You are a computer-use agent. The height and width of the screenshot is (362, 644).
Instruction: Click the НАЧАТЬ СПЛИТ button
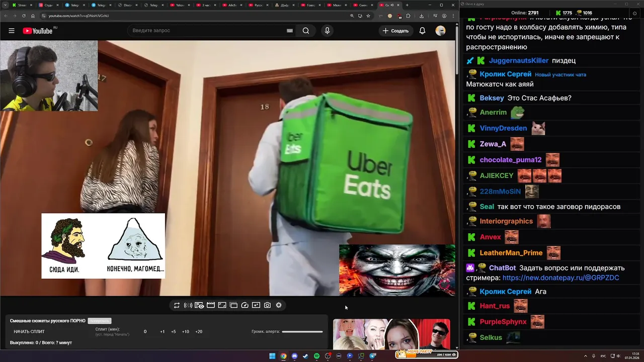[29, 332]
